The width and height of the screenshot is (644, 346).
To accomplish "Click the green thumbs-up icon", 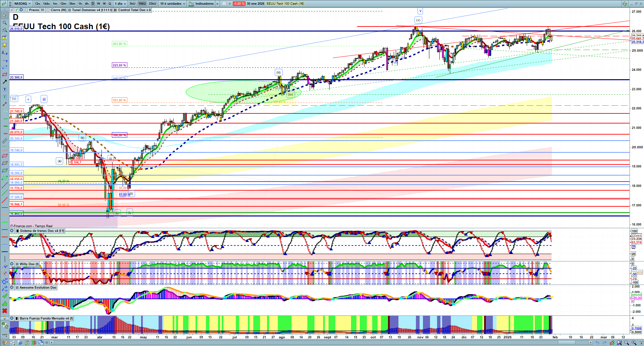I will (x=5, y=303).
